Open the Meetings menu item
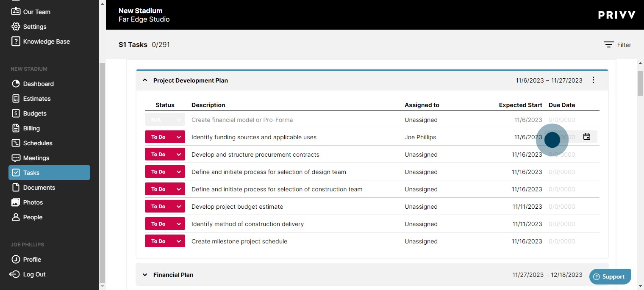Viewport: 644px width, 290px height. [36, 158]
